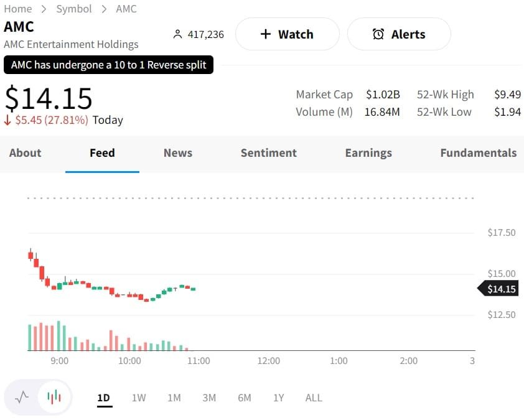This screenshot has width=524, height=420.
Task: Select the 1W time range
Action: (x=139, y=398)
